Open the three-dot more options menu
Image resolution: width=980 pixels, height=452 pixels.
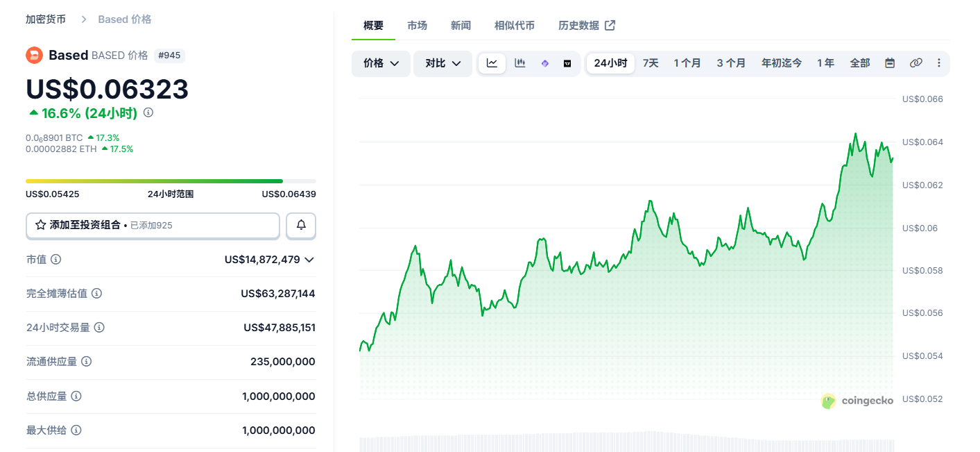939,63
